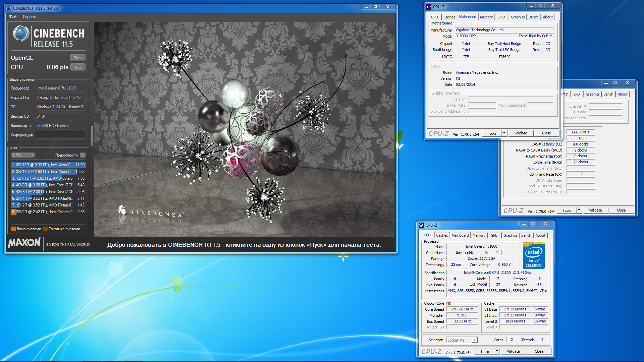The width and height of the screenshot is (644, 362).
Task: Open the Файл menu
Action: (14, 17)
